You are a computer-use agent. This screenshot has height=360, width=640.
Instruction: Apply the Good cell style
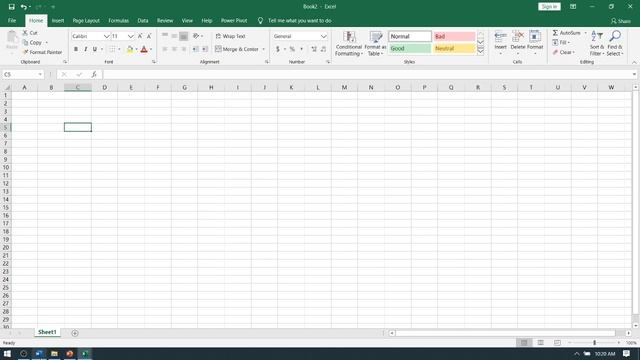point(409,48)
